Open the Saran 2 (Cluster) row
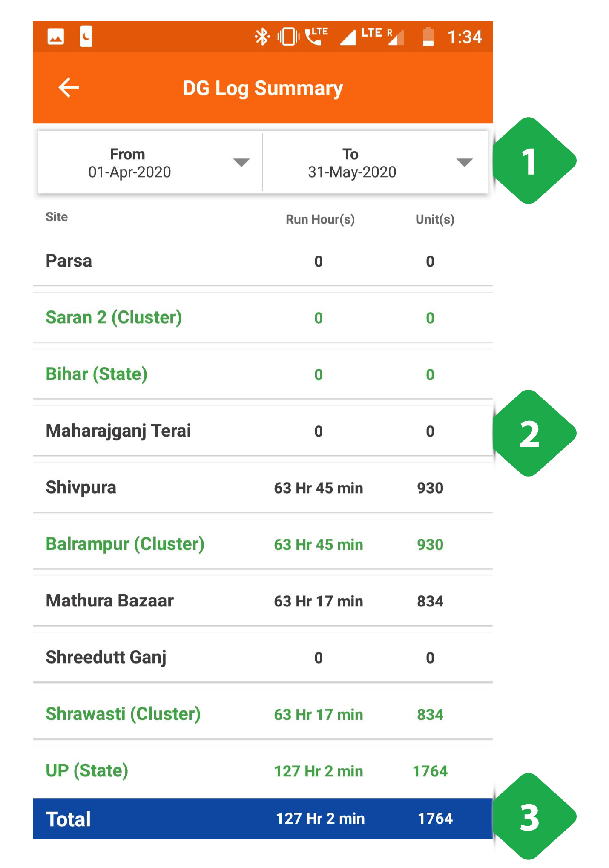The height and width of the screenshot is (868, 609). pos(263,317)
